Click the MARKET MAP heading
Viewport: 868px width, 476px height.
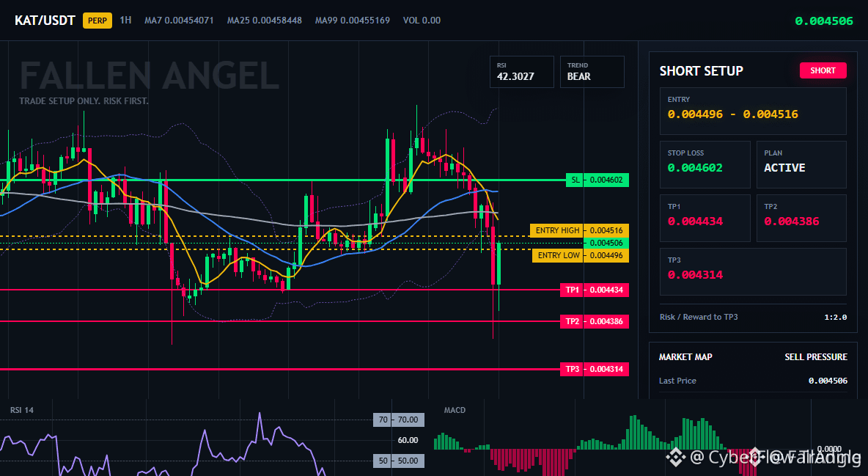click(x=685, y=357)
